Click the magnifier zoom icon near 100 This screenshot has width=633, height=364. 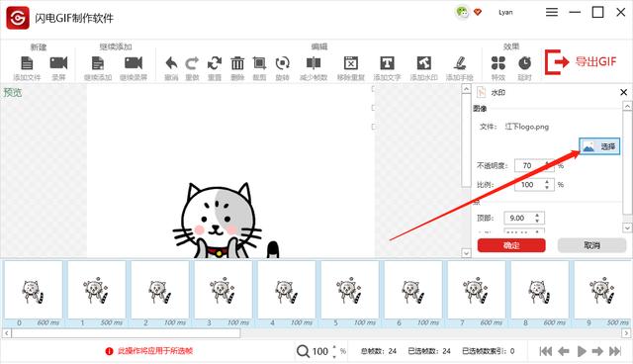(x=303, y=351)
